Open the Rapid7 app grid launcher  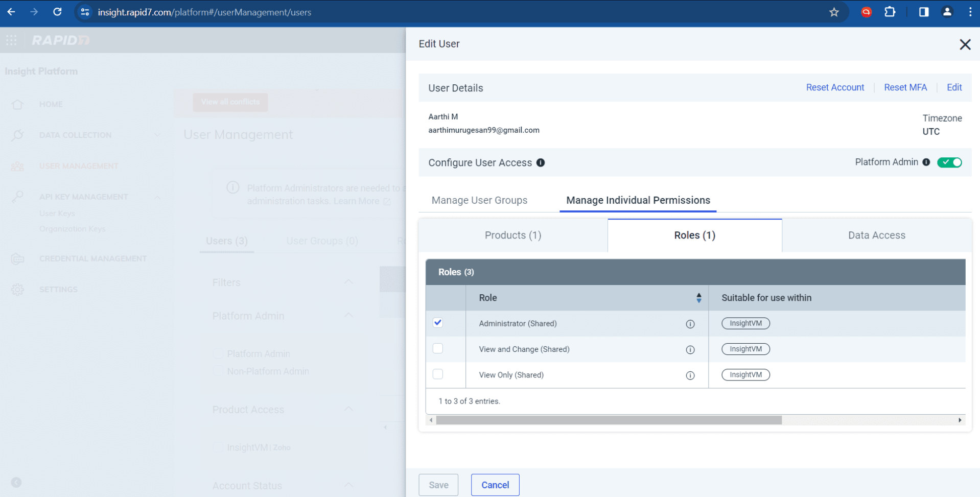11,40
